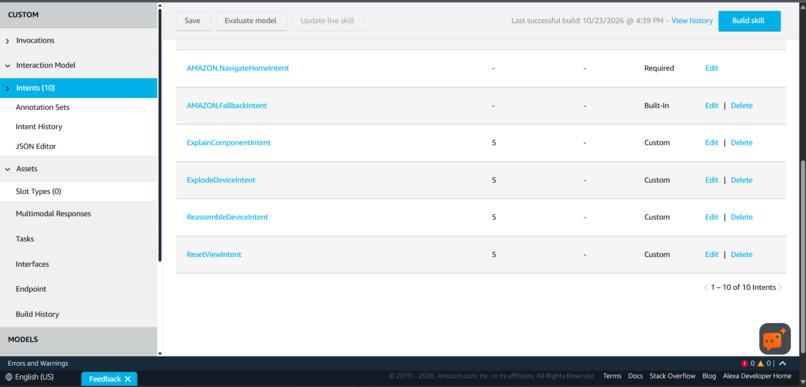This screenshot has width=806, height=387.
Task: Delete AMAZON.FallbackIntent
Action: pyautogui.click(x=742, y=105)
